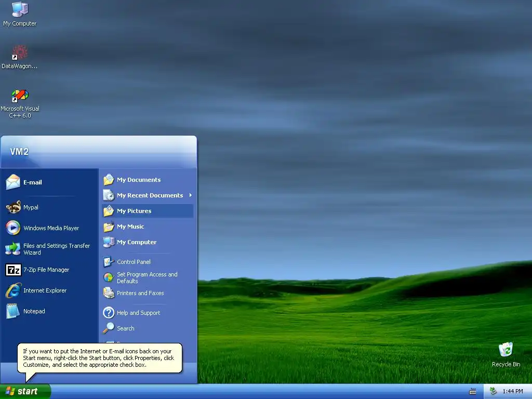
Task: Launch Microsoft Visual C++ 6.0 desktop shortcut
Action: tap(20, 103)
